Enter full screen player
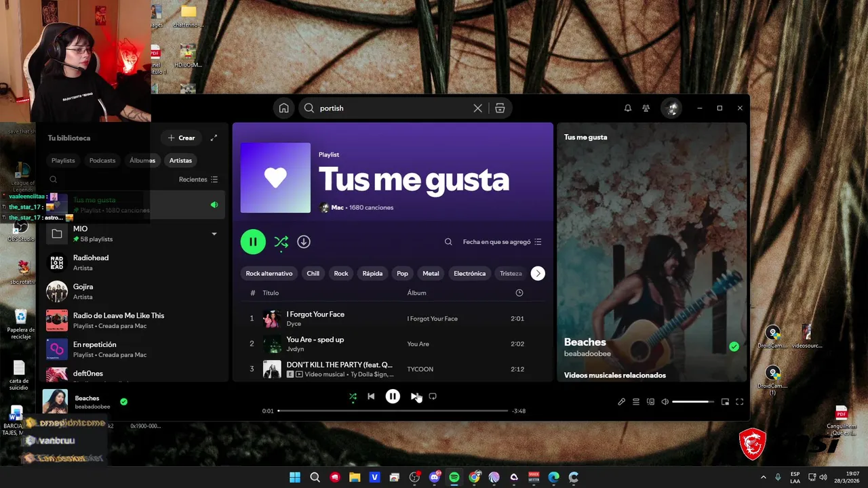This screenshot has width=868, height=488. coord(740,402)
